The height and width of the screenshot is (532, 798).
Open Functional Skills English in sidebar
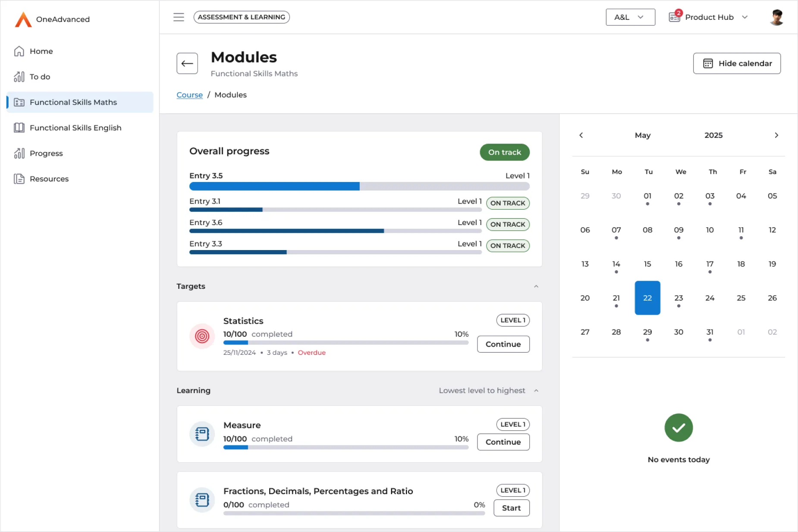pos(75,128)
